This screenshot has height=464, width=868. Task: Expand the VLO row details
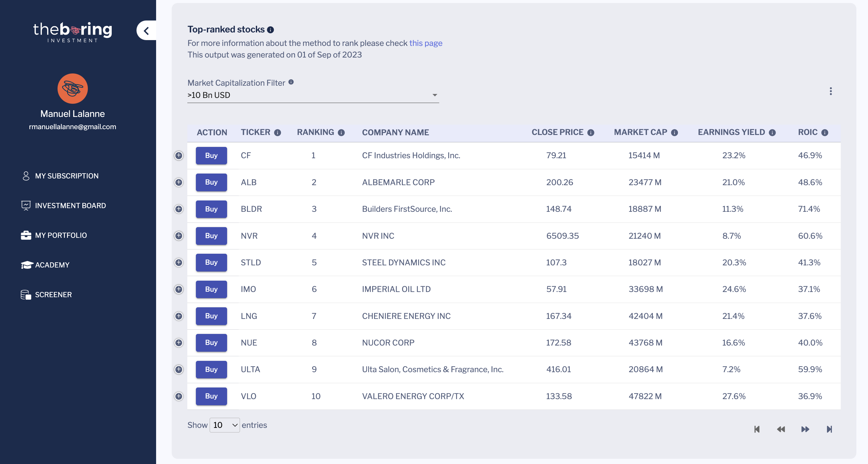point(178,396)
